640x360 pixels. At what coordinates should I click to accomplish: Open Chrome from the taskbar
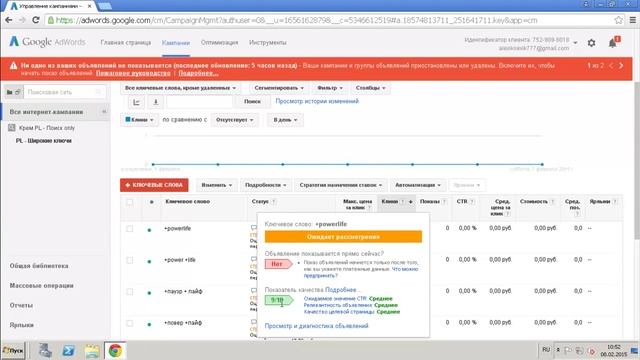[115, 351]
